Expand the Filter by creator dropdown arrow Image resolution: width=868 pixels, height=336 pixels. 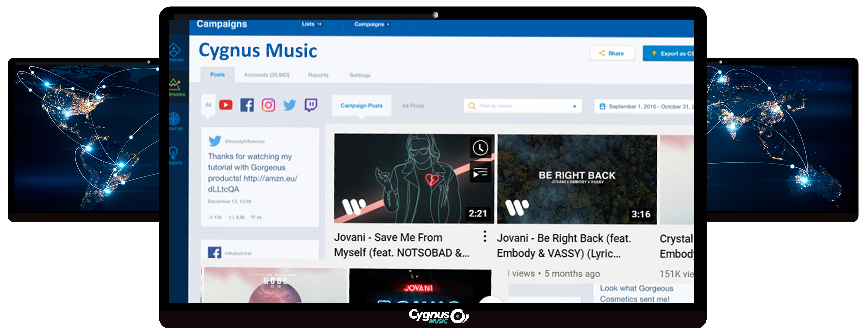575,106
